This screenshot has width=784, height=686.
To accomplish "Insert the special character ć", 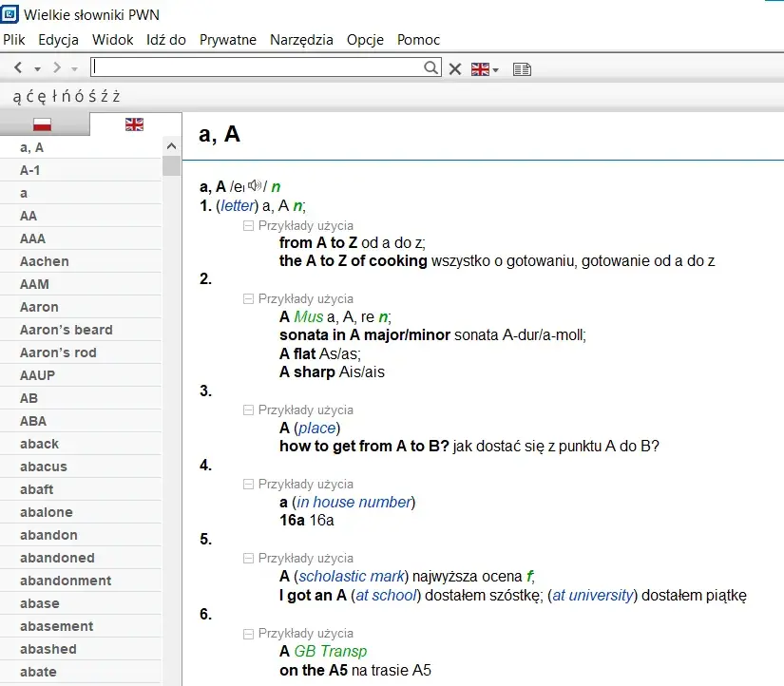I will [30, 96].
